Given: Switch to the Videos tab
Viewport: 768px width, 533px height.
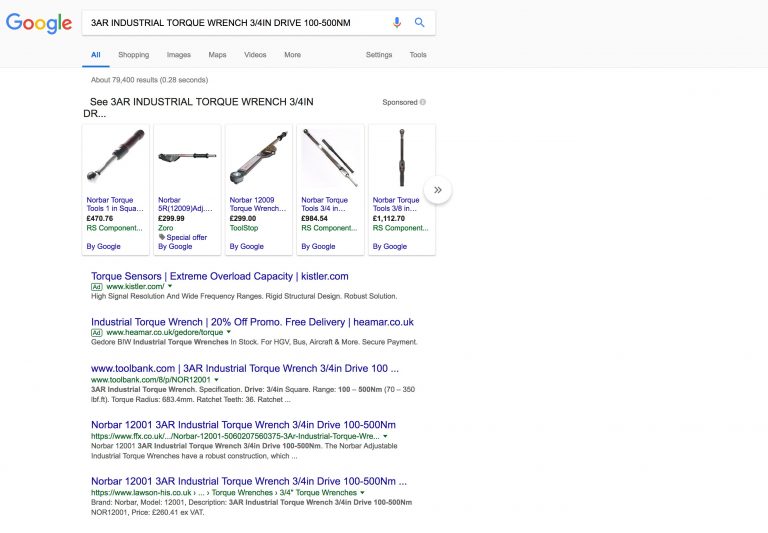Looking at the screenshot, I should tap(255, 55).
